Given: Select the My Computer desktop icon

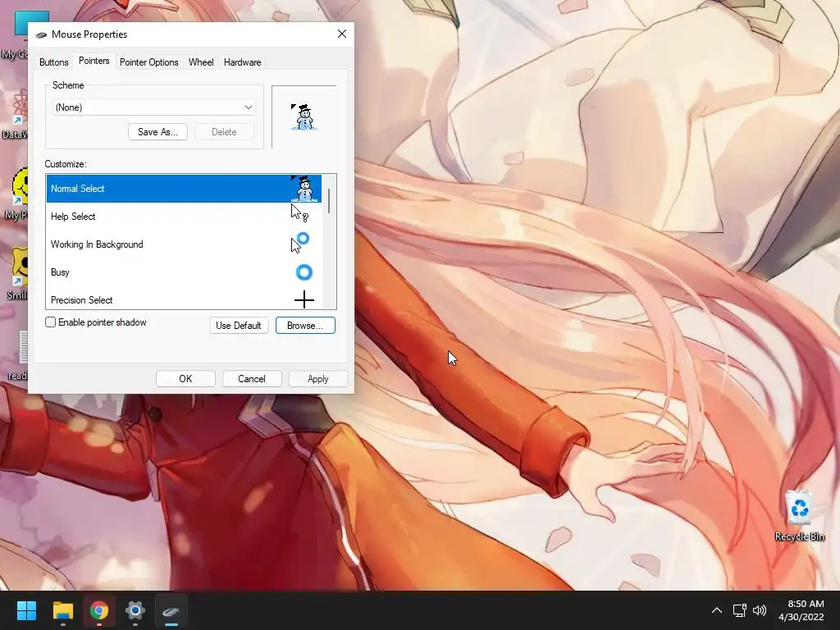Looking at the screenshot, I should click(x=15, y=34).
